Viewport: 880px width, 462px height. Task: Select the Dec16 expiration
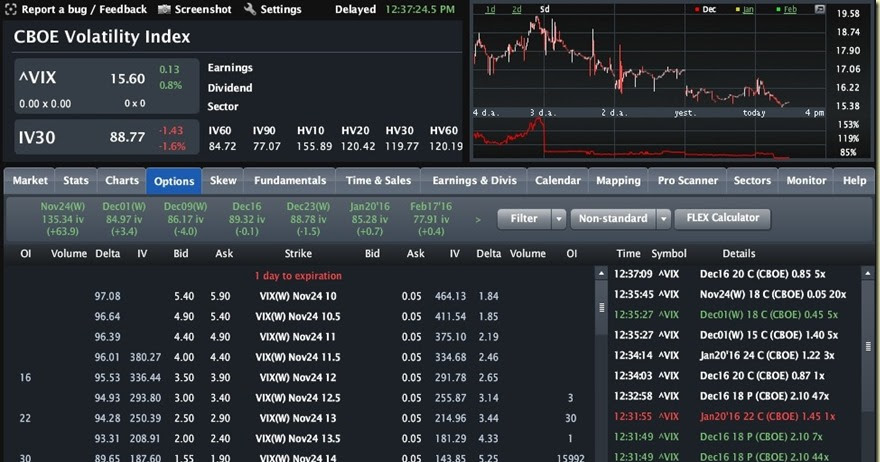(x=247, y=219)
